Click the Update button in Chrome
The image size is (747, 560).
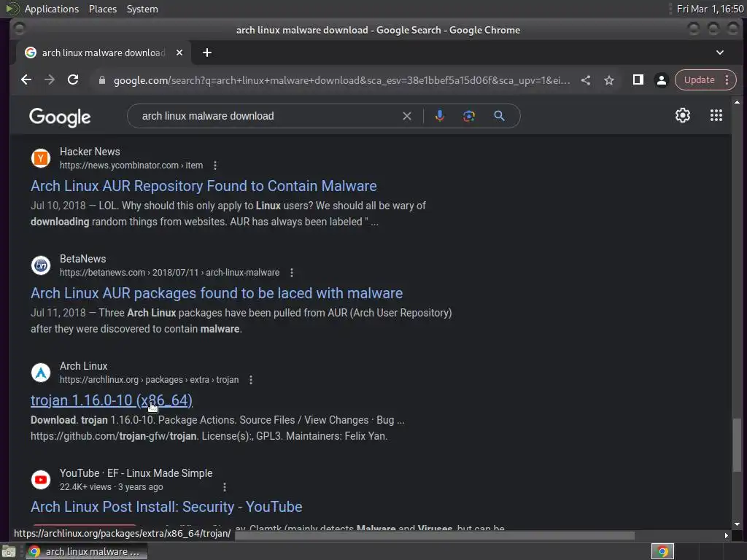699,80
